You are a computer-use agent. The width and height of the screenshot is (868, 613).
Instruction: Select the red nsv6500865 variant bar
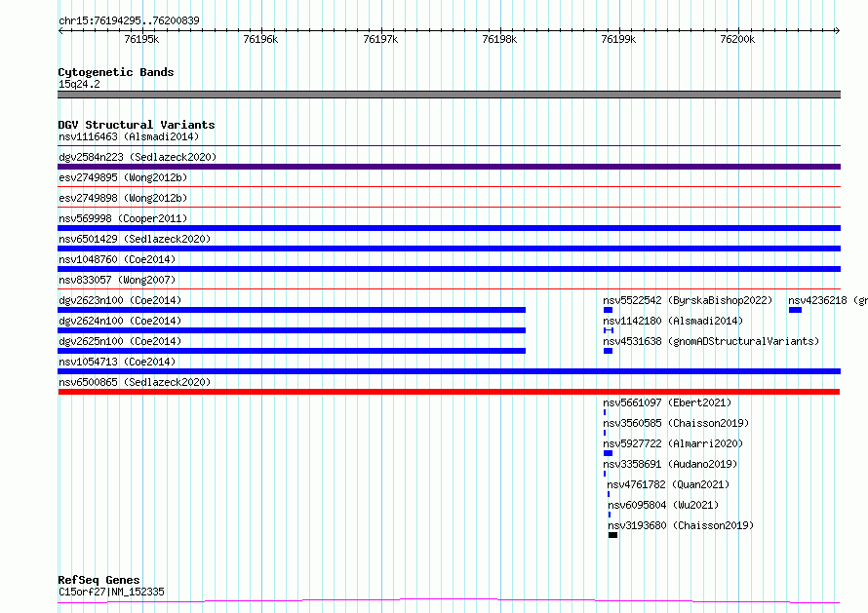pos(449,392)
